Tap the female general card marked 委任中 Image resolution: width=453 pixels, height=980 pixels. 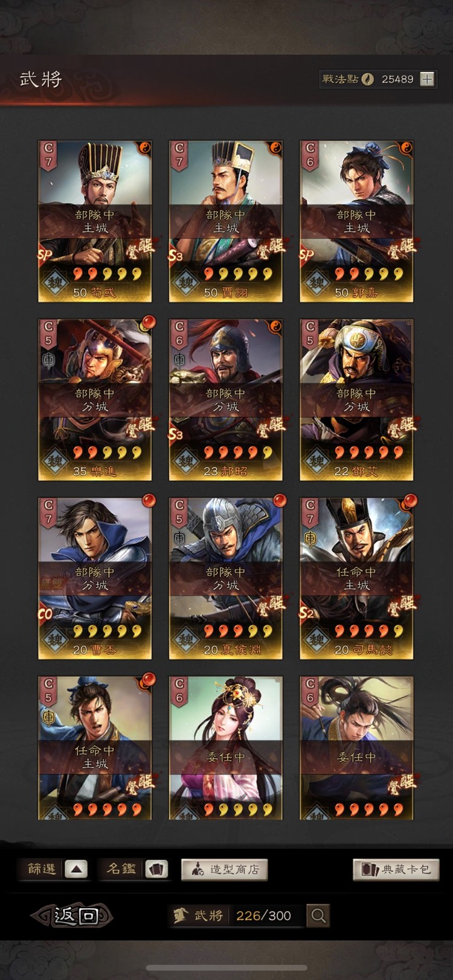pyautogui.click(x=226, y=748)
